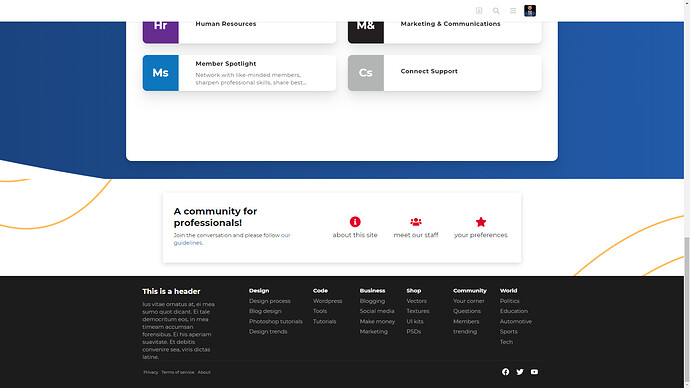Click the document icon in header
The image size is (690, 388).
[479, 11]
